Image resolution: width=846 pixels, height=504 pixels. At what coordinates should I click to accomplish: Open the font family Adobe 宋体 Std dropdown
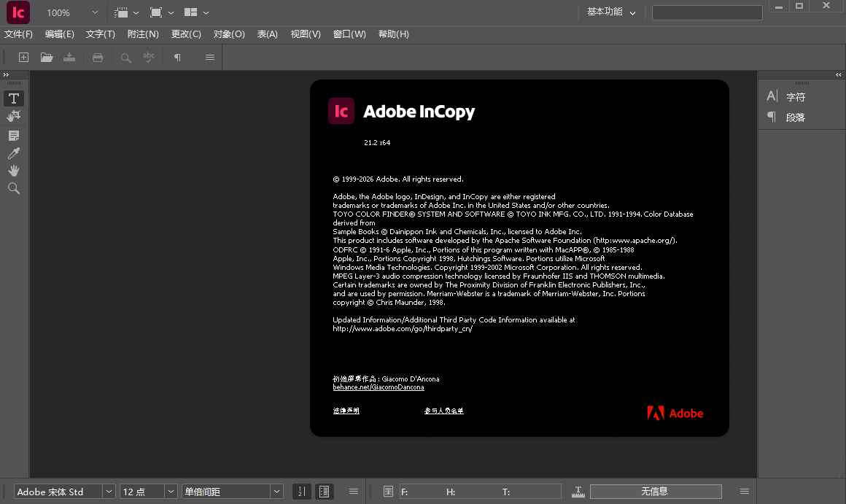click(109, 492)
